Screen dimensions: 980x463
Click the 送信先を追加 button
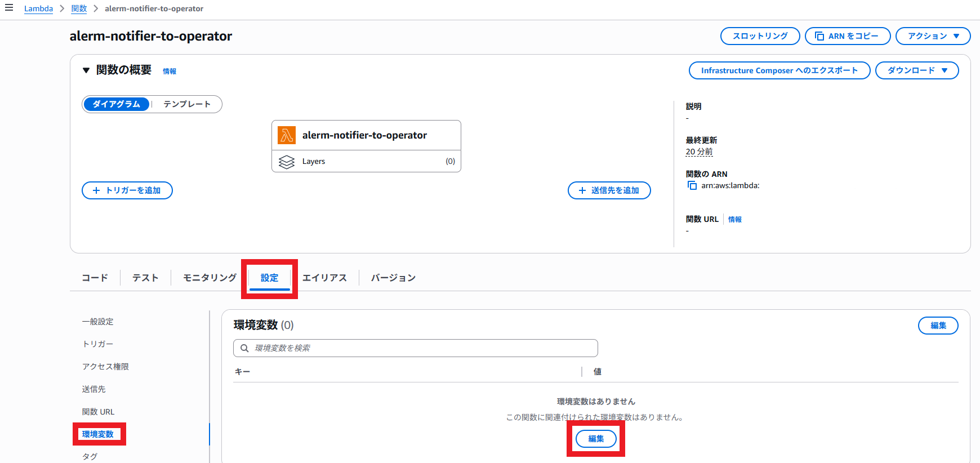click(x=609, y=190)
